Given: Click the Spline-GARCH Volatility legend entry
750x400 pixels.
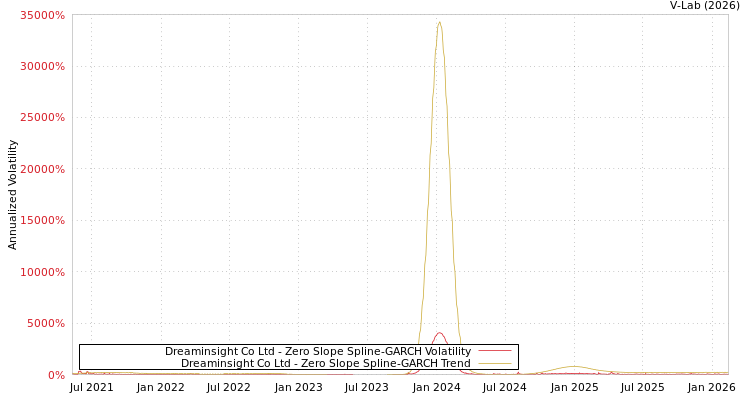Looking at the screenshot, I should pos(318,351).
